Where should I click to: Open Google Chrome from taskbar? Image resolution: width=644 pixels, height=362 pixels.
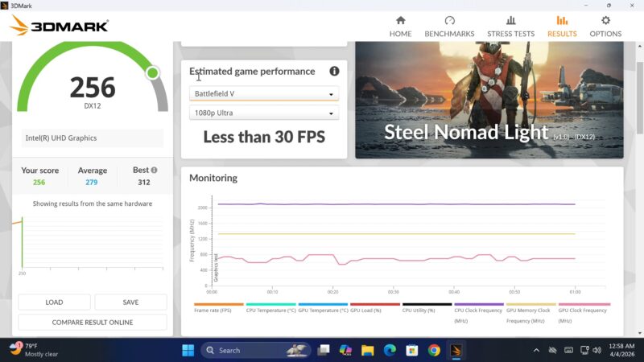(434, 350)
